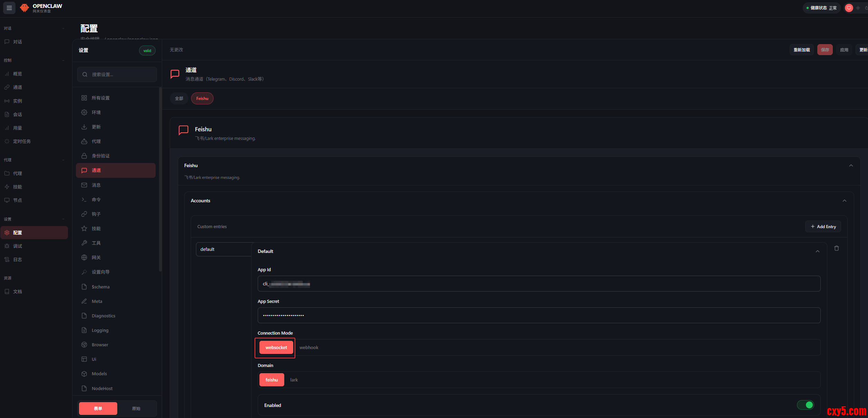Click the Add Entry button

coord(823,226)
